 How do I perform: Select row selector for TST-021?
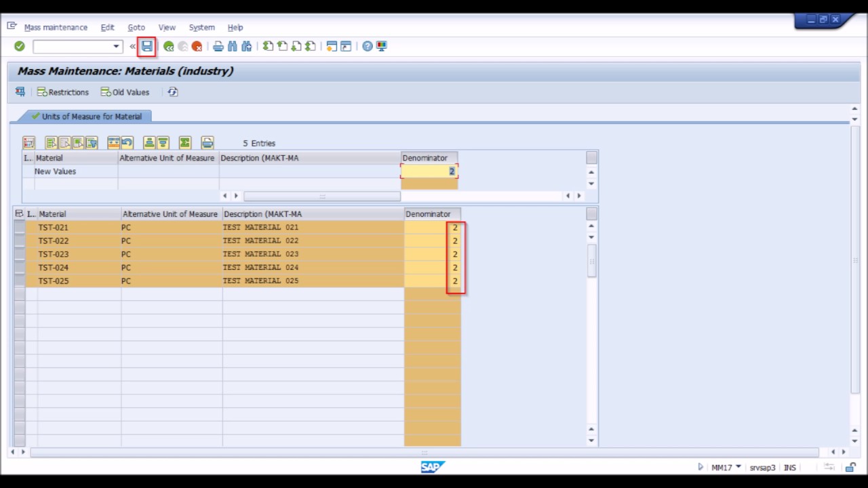coord(20,227)
